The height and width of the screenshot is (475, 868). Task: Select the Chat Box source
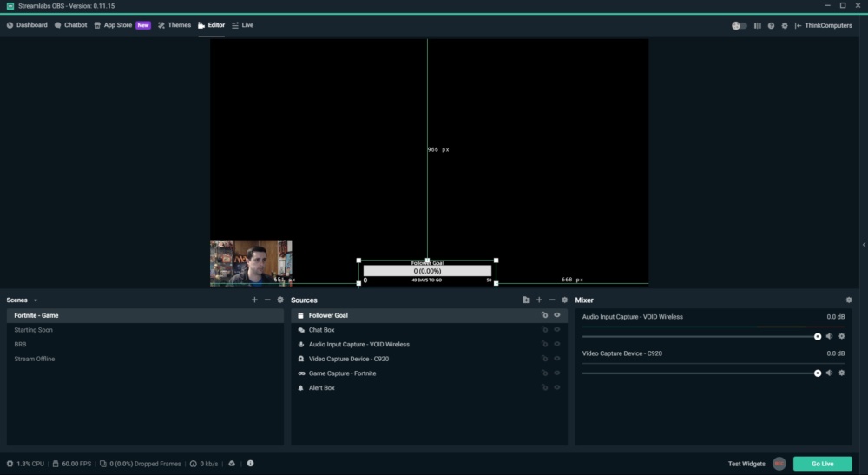click(429, 330)
